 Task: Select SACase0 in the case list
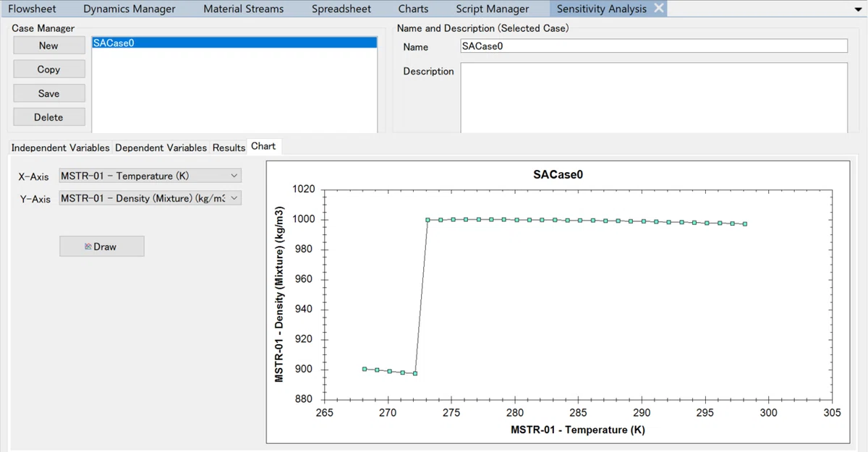pyautogui.click(x=234, y=43)
